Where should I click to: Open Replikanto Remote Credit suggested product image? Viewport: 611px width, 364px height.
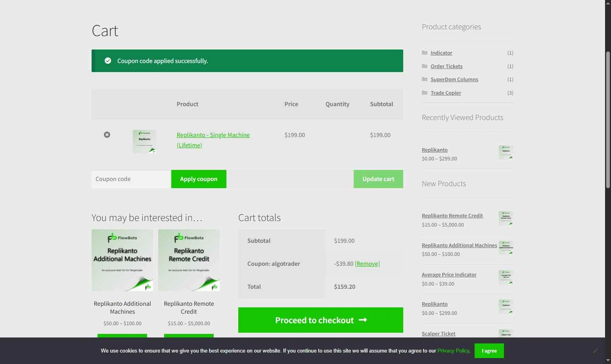tap(189, 260)
